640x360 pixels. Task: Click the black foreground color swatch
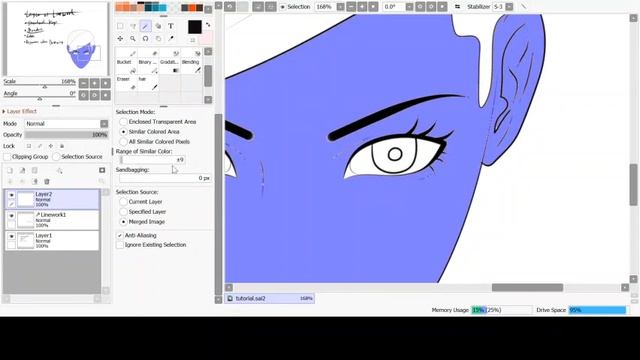coord(195,27)
